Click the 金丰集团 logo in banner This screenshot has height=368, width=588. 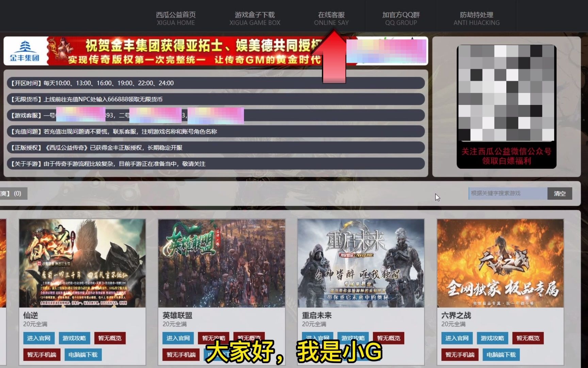25,51
